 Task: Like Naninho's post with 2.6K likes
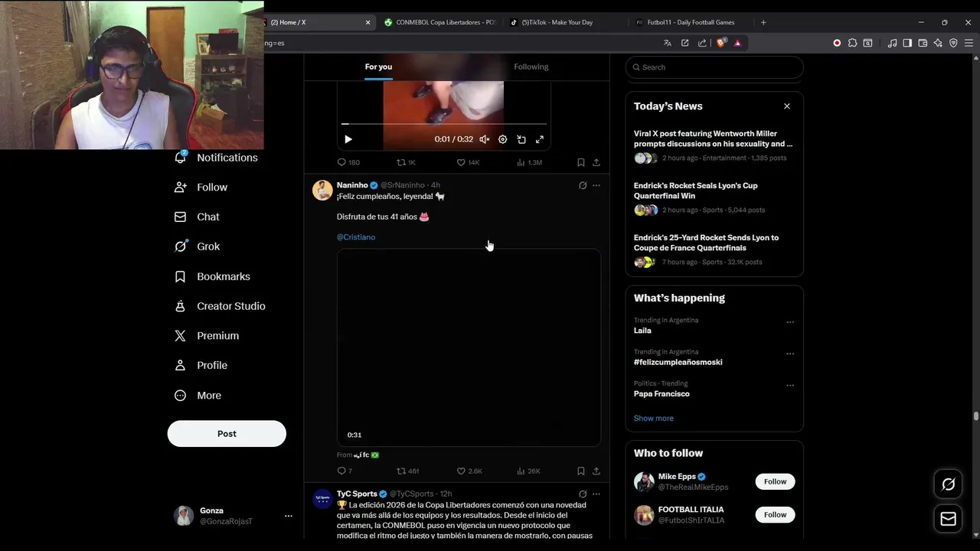click(469, 471)
